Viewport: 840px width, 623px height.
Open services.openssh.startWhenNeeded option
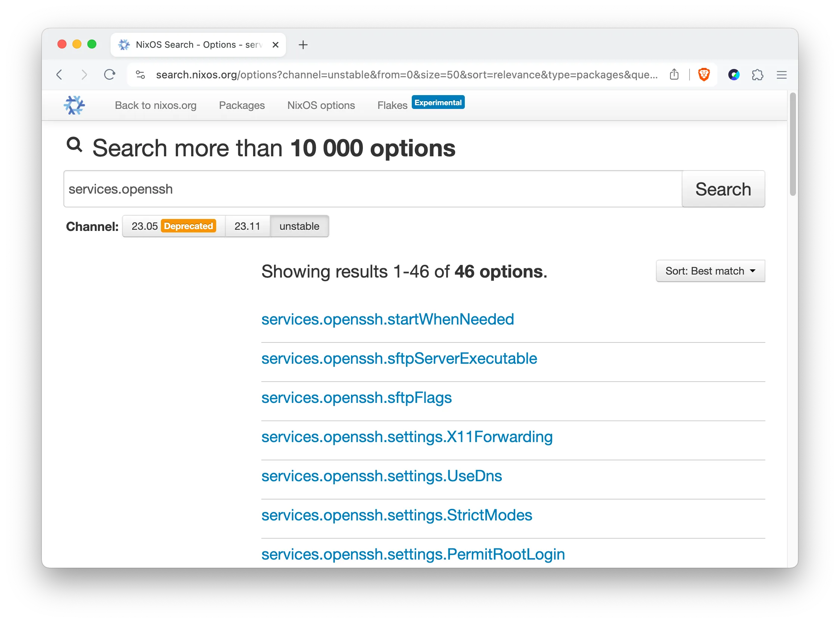tap(388, 319)
